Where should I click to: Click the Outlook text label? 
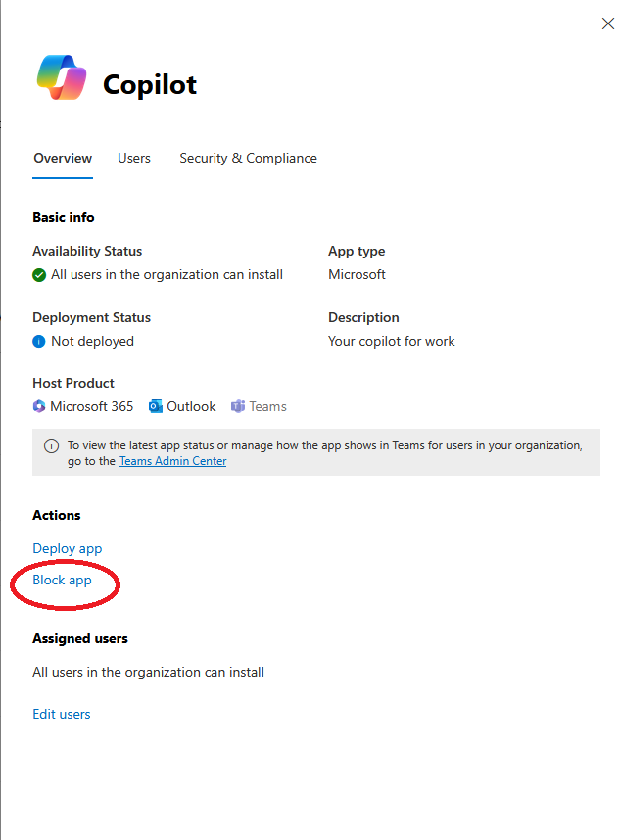(x=191, y=406)
